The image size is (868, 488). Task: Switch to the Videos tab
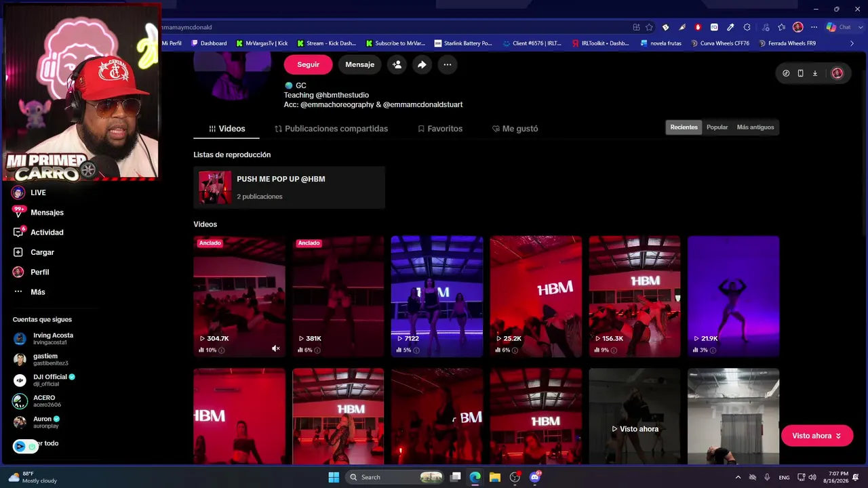[226, 129]
